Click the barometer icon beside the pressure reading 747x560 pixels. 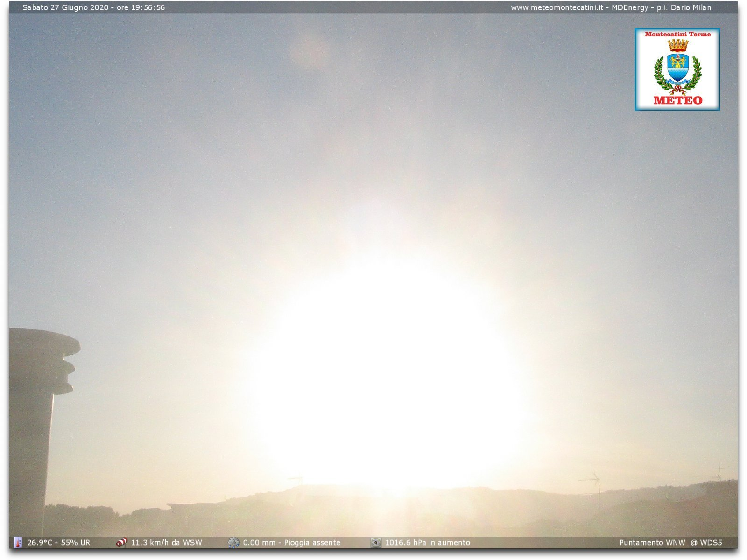pyautogui.click(x=376, y=542)
